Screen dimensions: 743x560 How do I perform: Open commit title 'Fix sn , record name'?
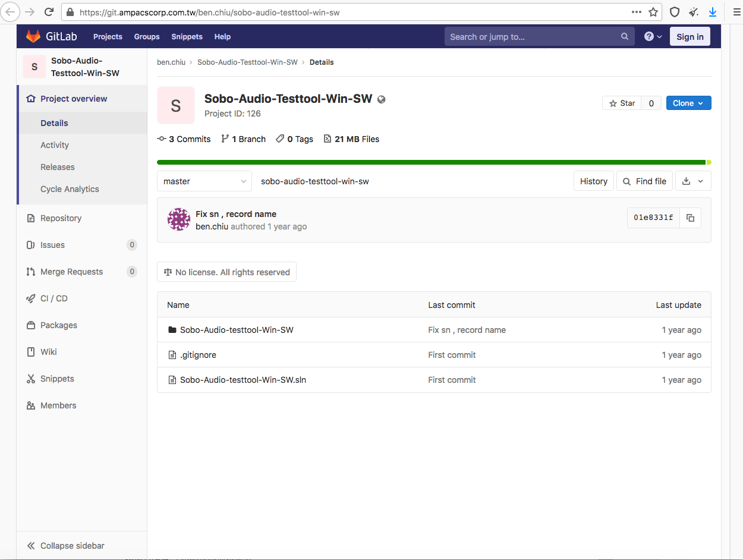pyautogui.click(x=236, y=214)
